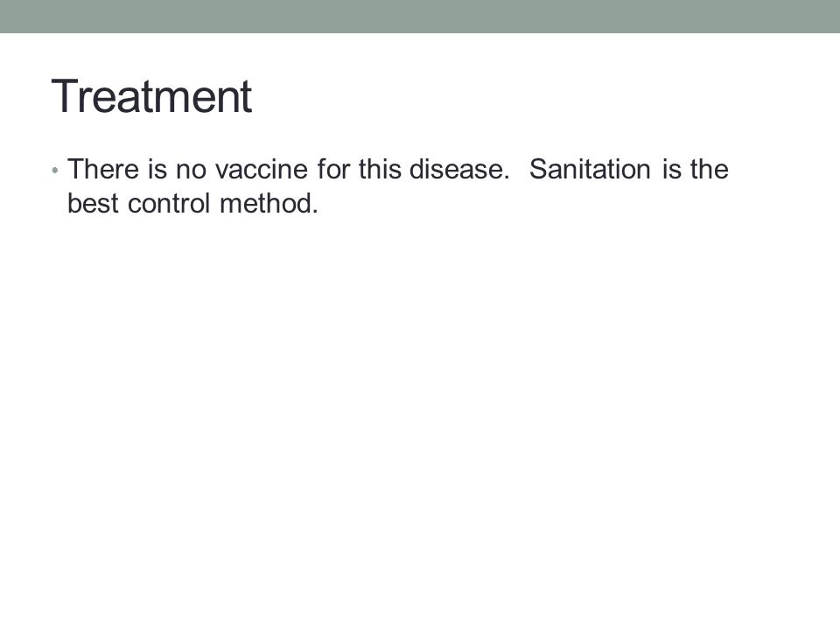Click the word "for" after "vaccine"
840x630 pixels.
(333, 169)
